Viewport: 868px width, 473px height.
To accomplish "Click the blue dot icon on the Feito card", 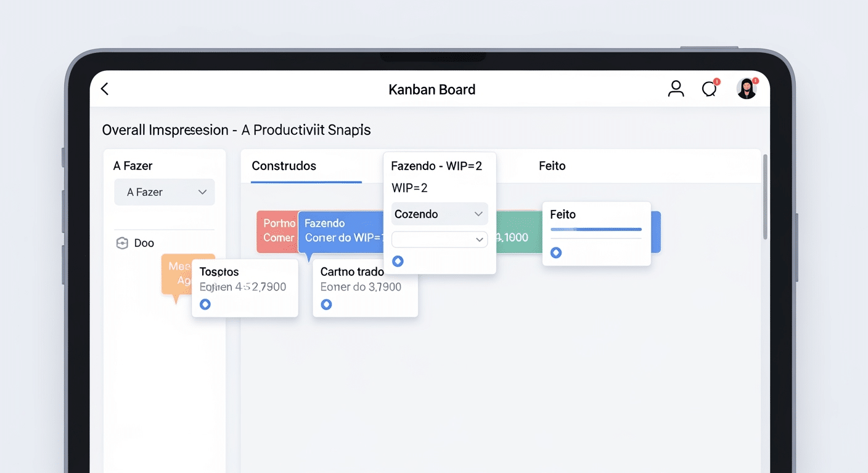I will (557, 253).
